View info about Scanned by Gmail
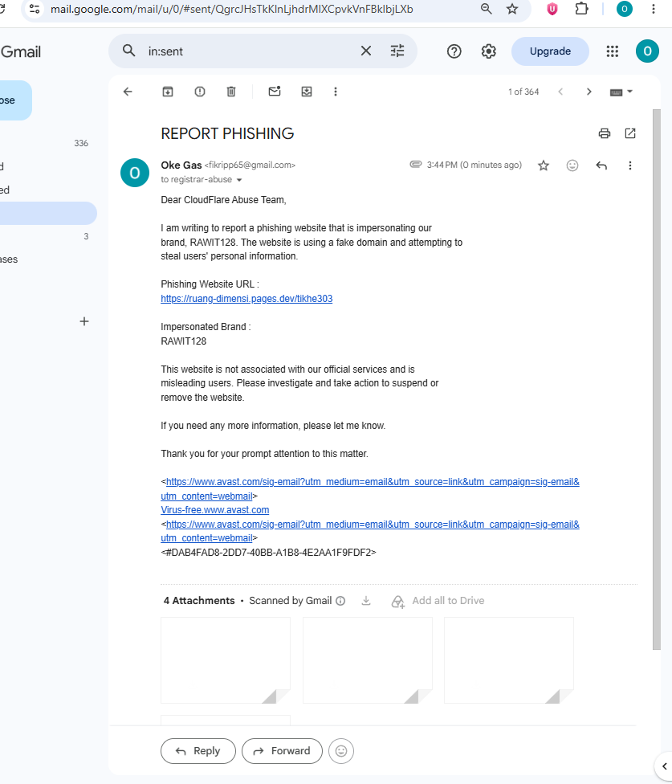This screenshot has height=784, width=672. point(340,601)
